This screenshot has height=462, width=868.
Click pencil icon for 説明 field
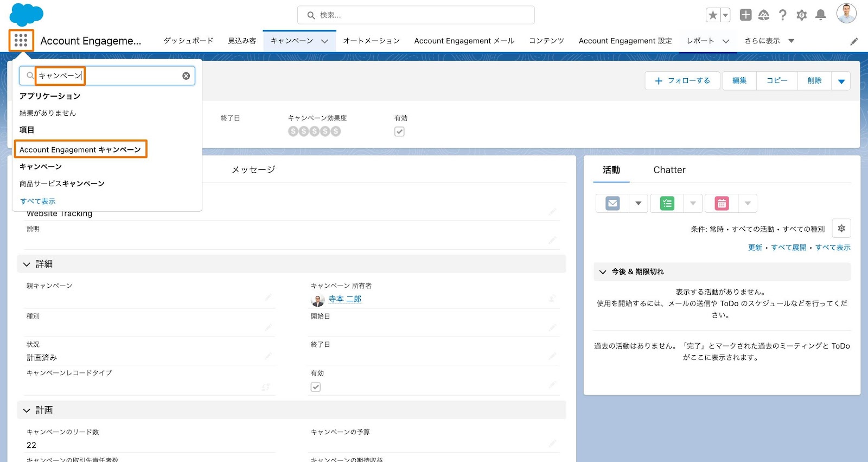[552, 240]
